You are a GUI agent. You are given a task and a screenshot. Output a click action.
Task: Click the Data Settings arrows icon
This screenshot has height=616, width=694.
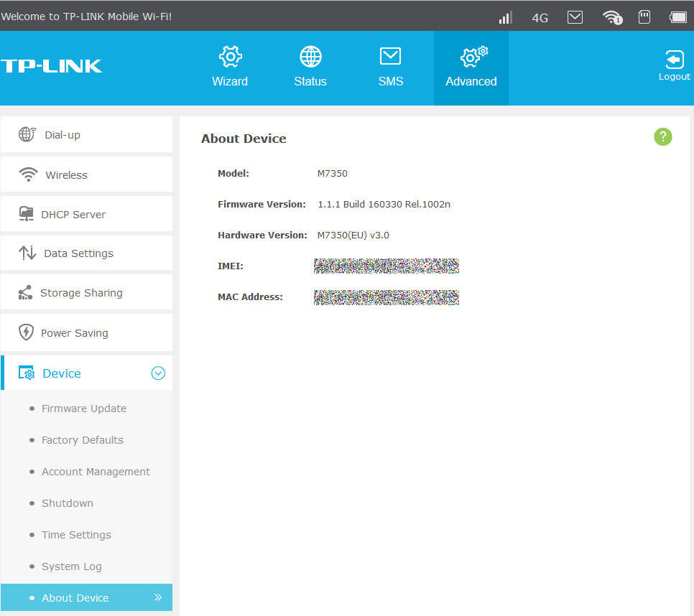click(27, 253)
